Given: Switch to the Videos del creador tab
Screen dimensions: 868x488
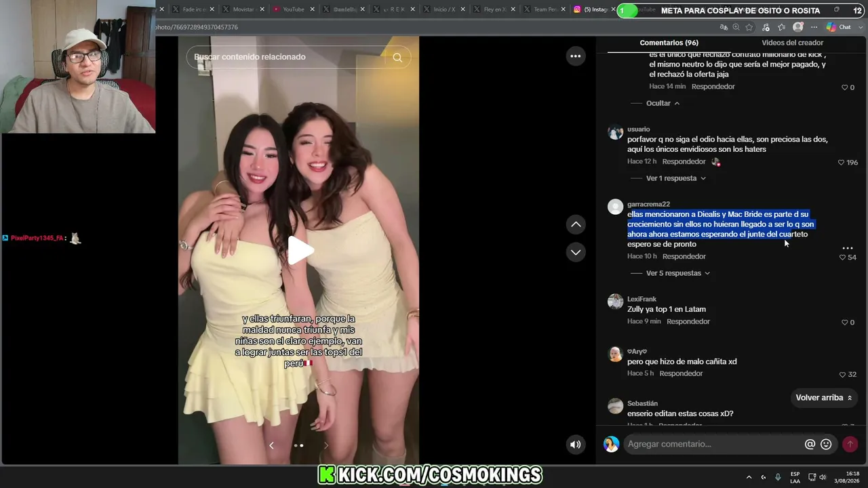Looking at the screenshot, I should 792,43.
